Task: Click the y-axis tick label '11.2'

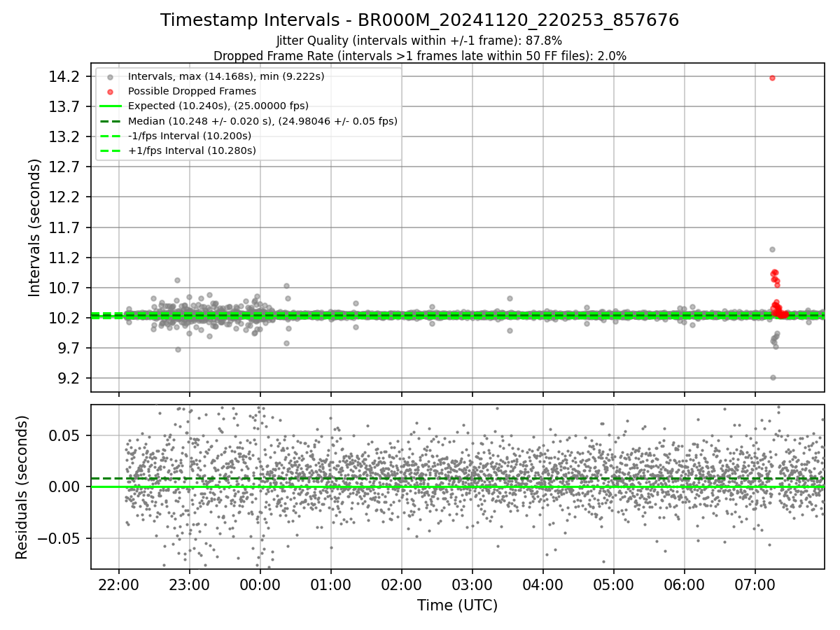Action: tap(64, 258)
